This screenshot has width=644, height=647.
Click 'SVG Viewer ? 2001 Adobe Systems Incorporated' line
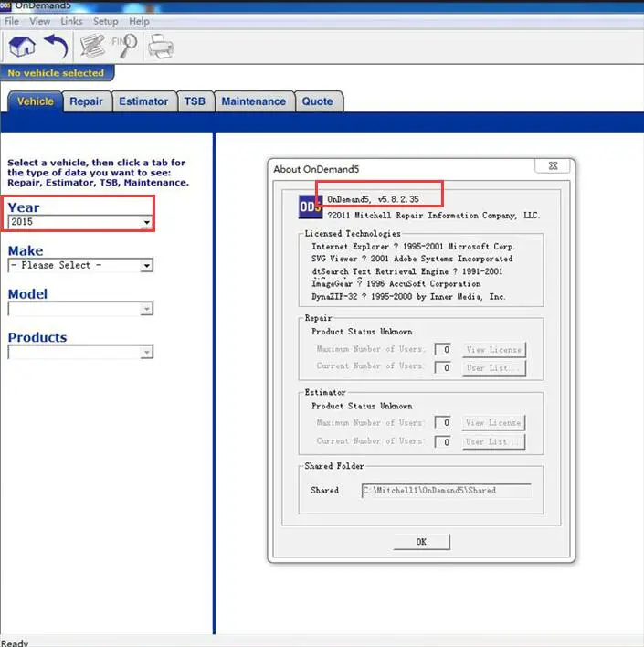pos(412,259)
